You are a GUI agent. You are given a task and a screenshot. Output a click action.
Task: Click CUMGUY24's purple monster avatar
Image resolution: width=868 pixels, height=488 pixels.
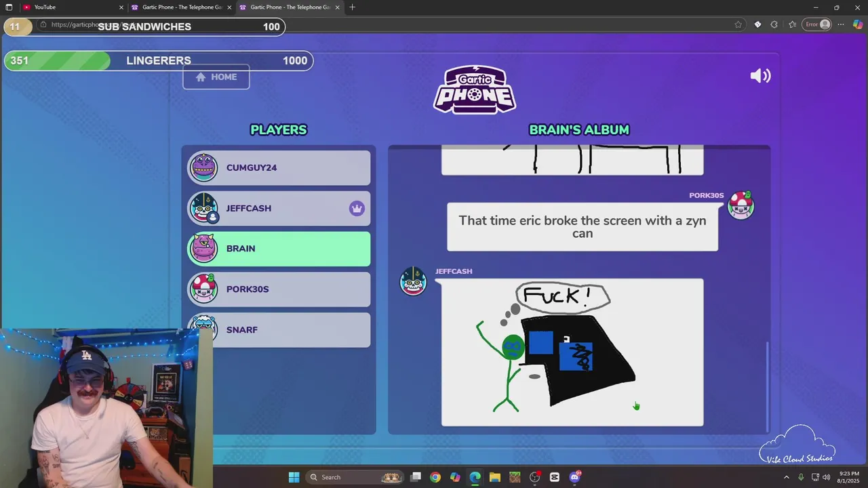point(203,167)
